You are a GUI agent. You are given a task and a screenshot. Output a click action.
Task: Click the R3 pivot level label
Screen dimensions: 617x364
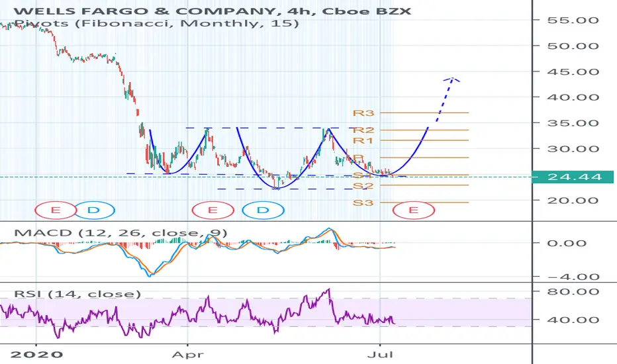[x=363, y=113]
